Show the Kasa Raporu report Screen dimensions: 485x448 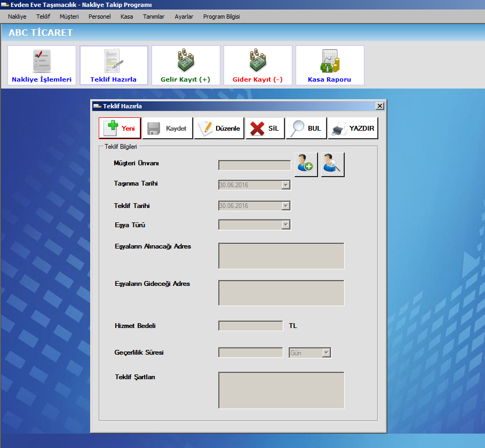(x=330, y=65)
